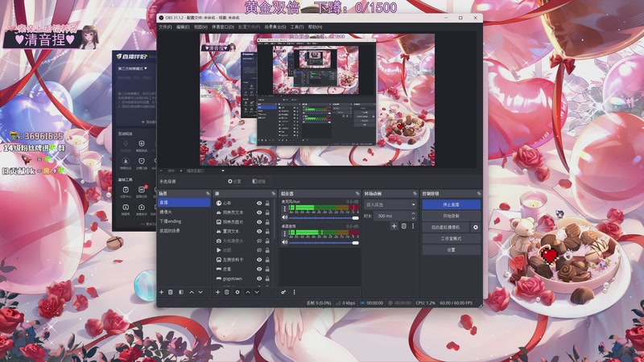
Task: Select the 直播 scene
Action: pos(184,203)
